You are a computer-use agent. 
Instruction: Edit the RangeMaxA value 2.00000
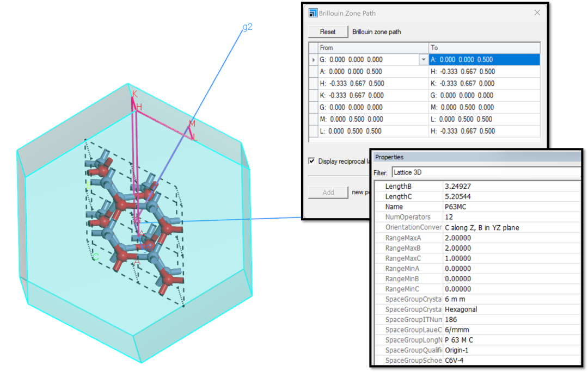click(x=511, y=238)
